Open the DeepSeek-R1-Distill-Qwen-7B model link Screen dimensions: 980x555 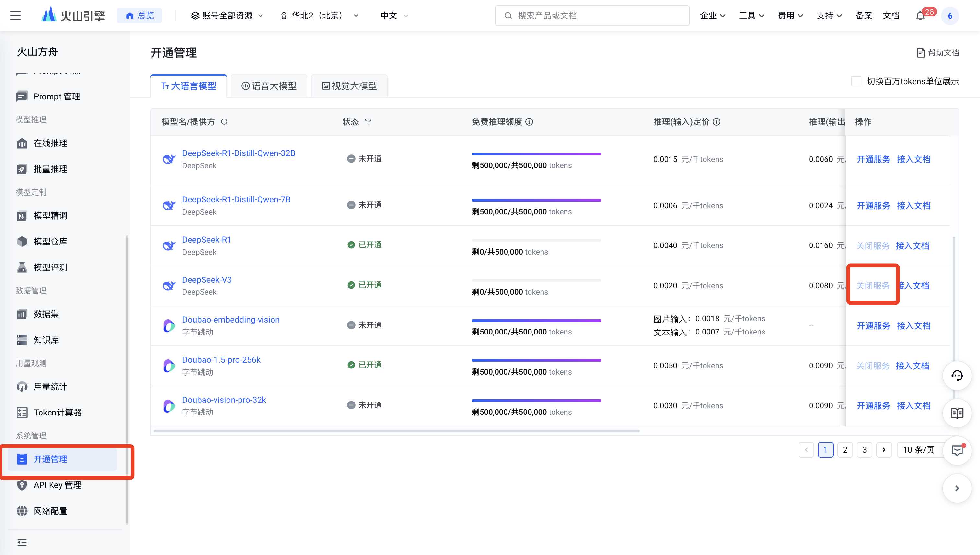237,199
